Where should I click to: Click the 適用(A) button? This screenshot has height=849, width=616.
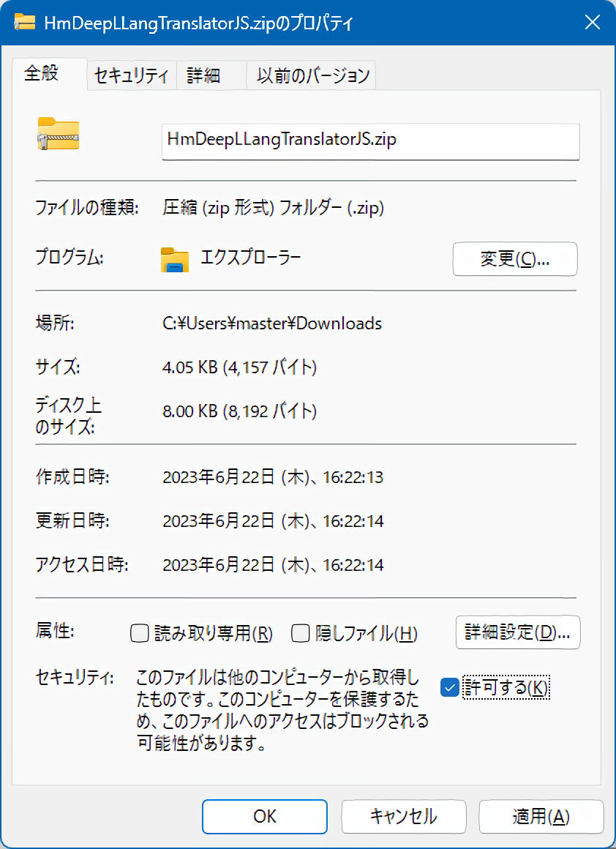pos(541,816)
